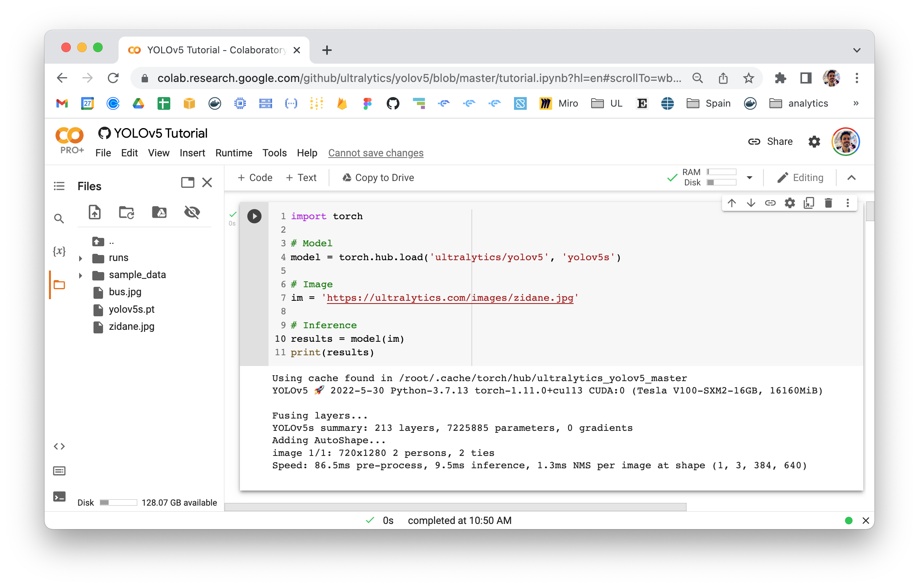Upload a file to session storage
Image resolution: width=919 pixels, height=588 pixels.
click(x=94, y=212)
